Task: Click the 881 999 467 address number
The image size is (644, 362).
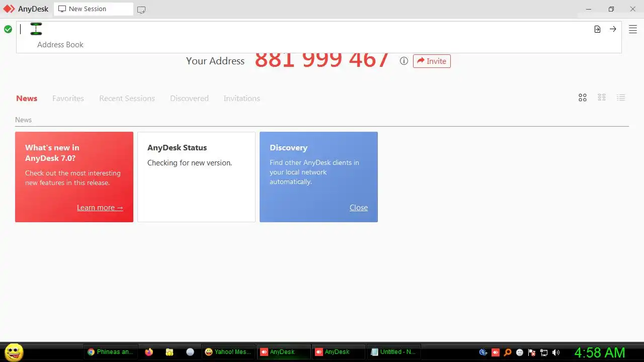Action: [321, 60]
